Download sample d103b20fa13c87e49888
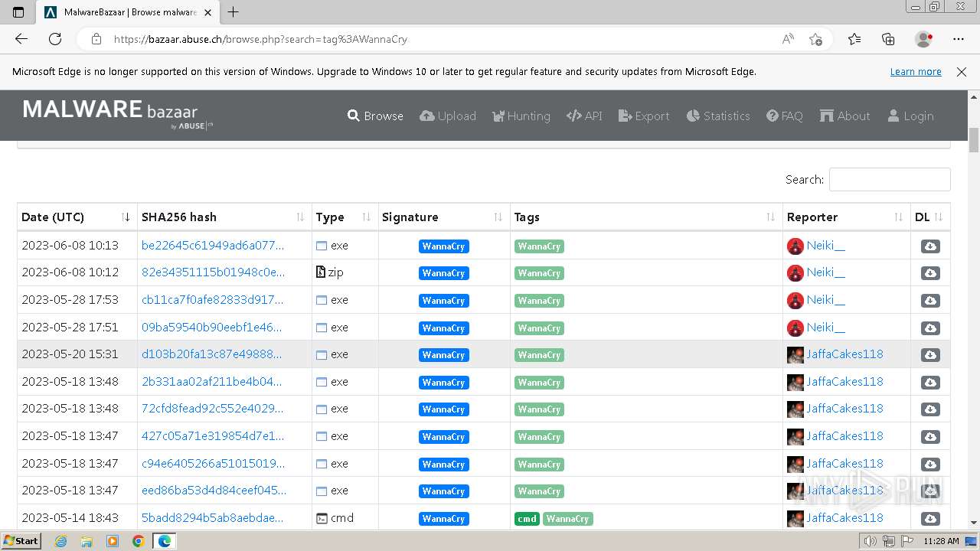 (x=930, y=355)
